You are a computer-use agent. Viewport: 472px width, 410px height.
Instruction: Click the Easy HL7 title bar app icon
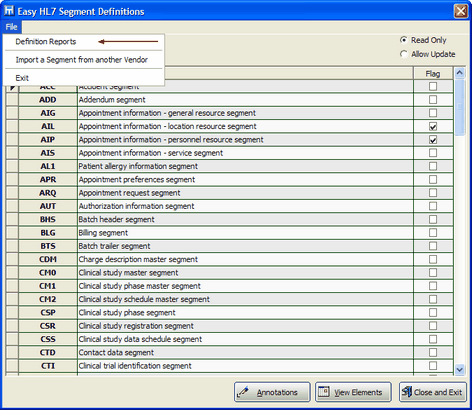[x=9, y=11]
